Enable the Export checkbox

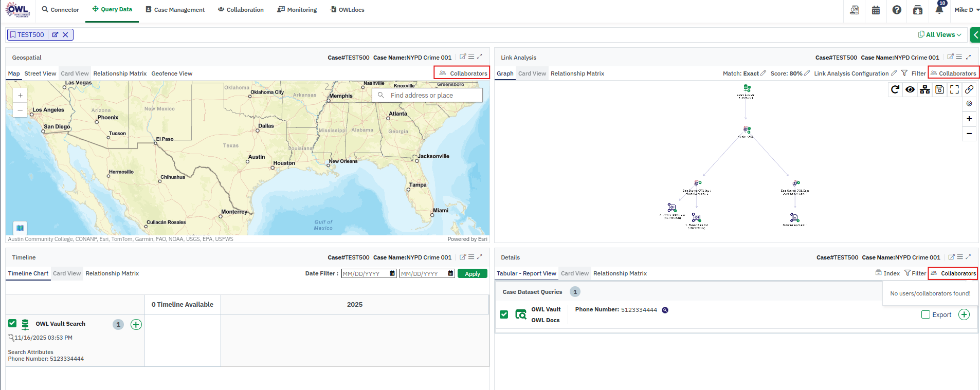925,314
